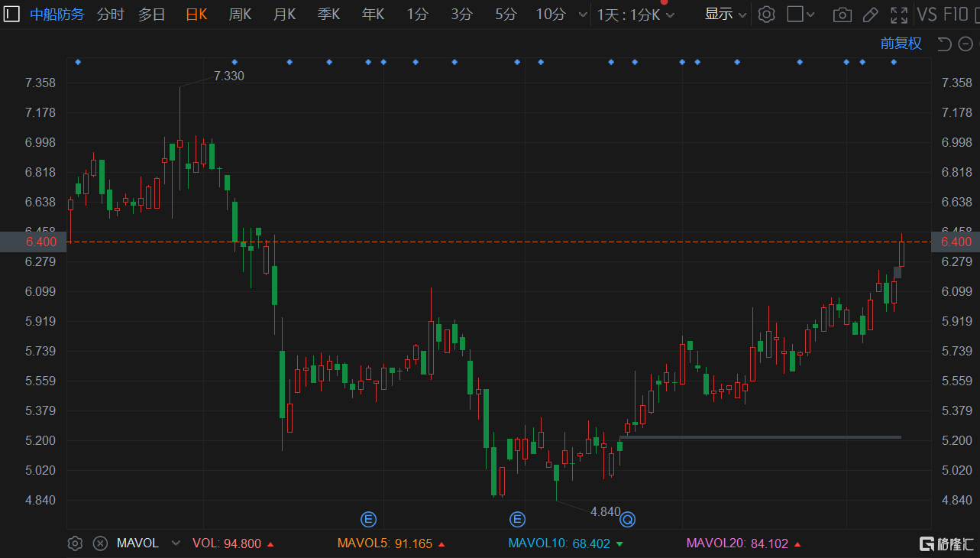Click the 中船防务 stock name
Image resolution: width=980 pixels, height=558 pixels.
click(57, 15)
